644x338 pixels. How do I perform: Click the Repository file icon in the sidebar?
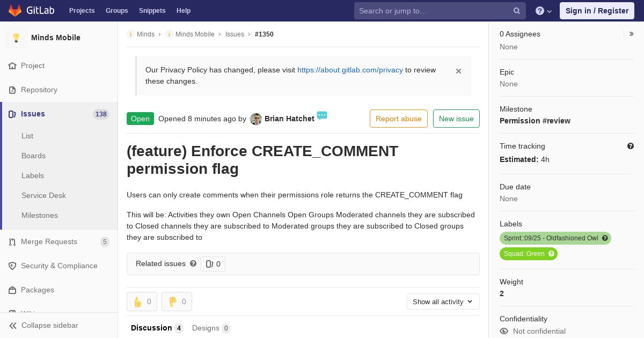12,90
